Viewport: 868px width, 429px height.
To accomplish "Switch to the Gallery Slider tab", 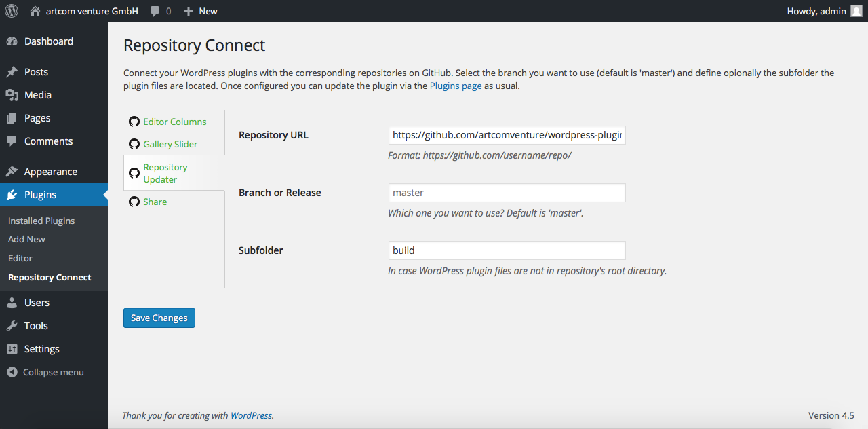I will [x=174, y=144].
